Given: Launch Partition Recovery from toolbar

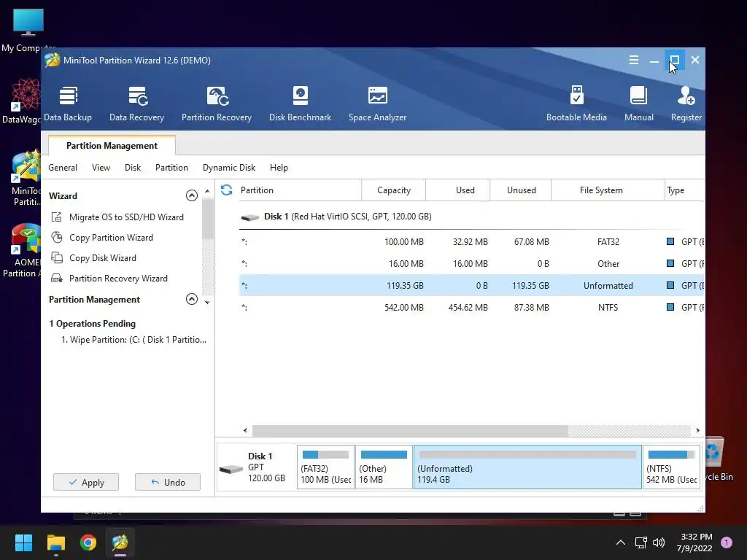Looking at the screenshot, I should pos(217,104).
